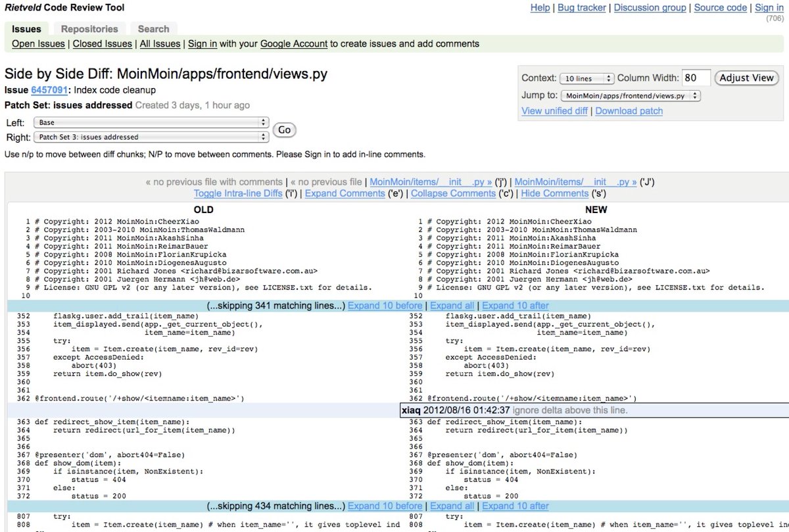The image size is (789, 532).
Task: Open issue 6457091 link
Action: (x=49, y=90)
